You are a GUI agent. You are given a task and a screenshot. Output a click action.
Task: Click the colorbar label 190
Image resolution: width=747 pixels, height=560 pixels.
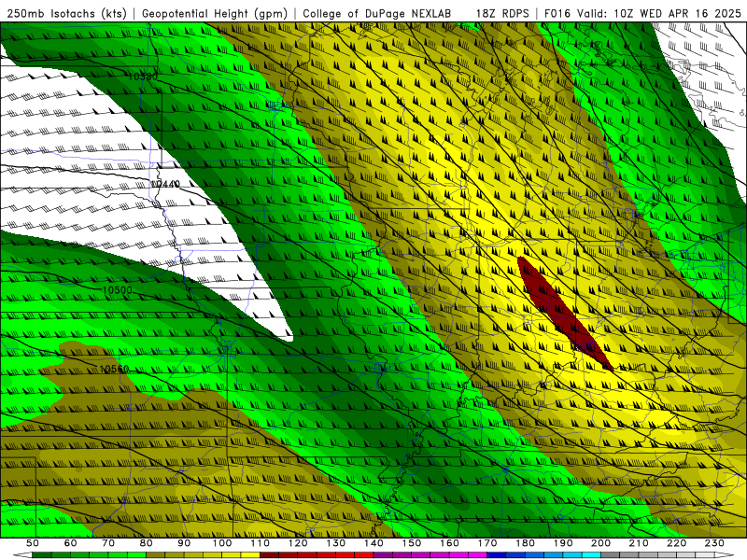pyautogui.click(x=563, y=543)
